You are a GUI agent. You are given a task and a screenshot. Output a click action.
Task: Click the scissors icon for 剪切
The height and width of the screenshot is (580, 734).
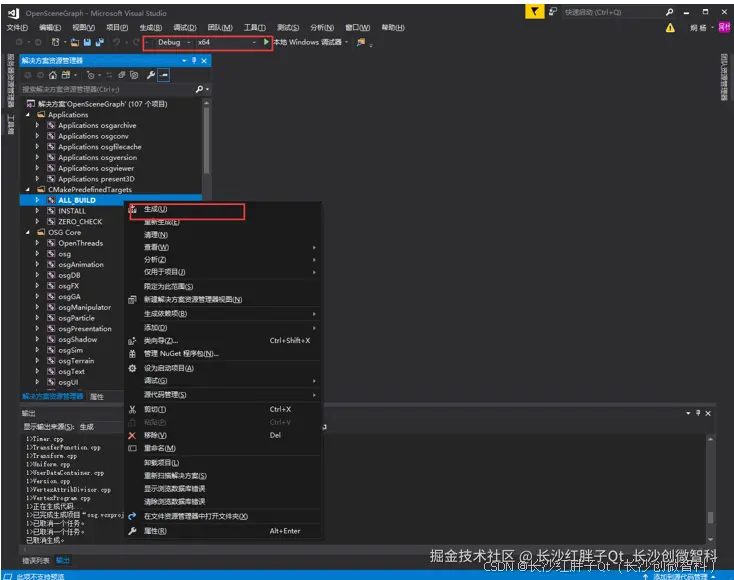[132, 410]
